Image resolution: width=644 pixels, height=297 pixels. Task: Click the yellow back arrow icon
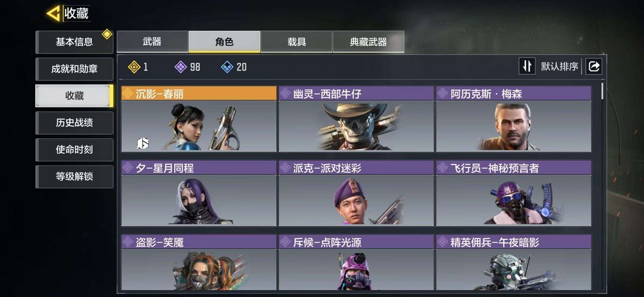click(54, 13)
